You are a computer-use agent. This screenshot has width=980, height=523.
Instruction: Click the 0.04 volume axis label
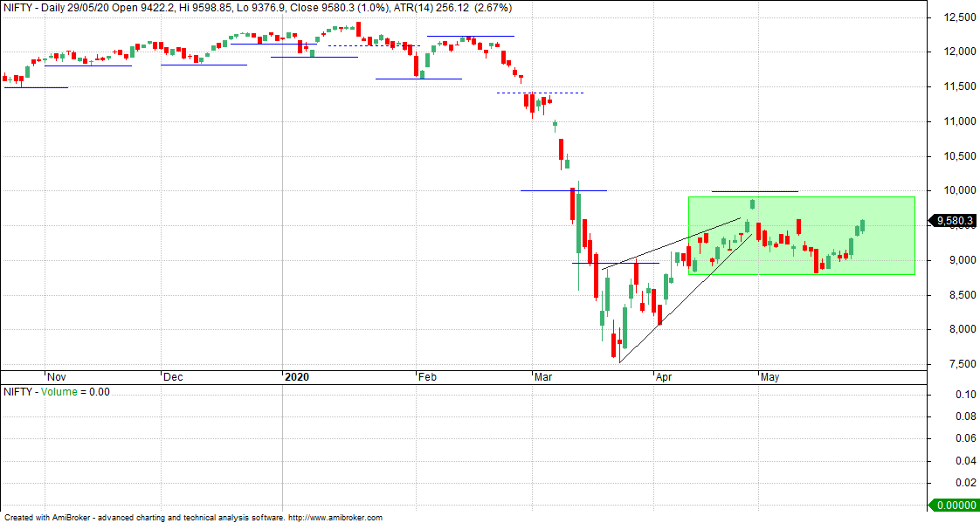click(x=966, y=460)
